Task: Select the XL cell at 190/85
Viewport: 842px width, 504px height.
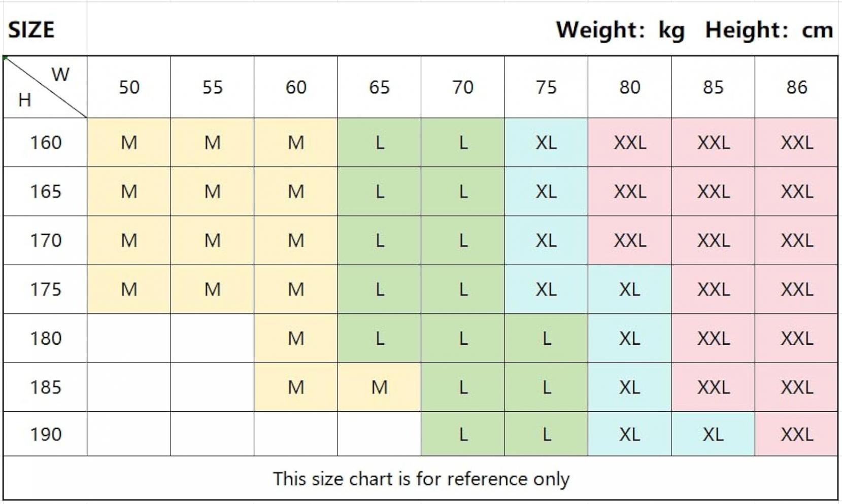Action: (x=713, y=434)
